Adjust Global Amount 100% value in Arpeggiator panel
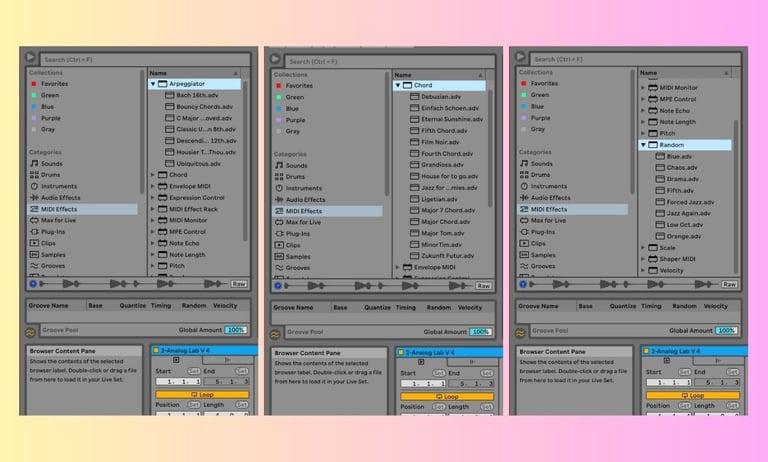The width and height of the screenshot is (768, 462). 236,330
